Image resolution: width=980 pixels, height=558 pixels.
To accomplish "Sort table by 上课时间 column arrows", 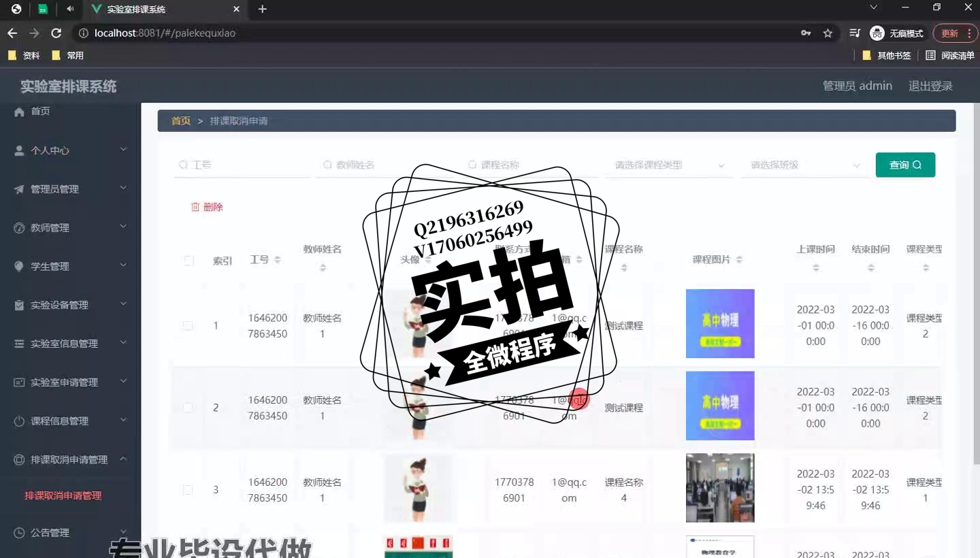I will pos(816,268).
